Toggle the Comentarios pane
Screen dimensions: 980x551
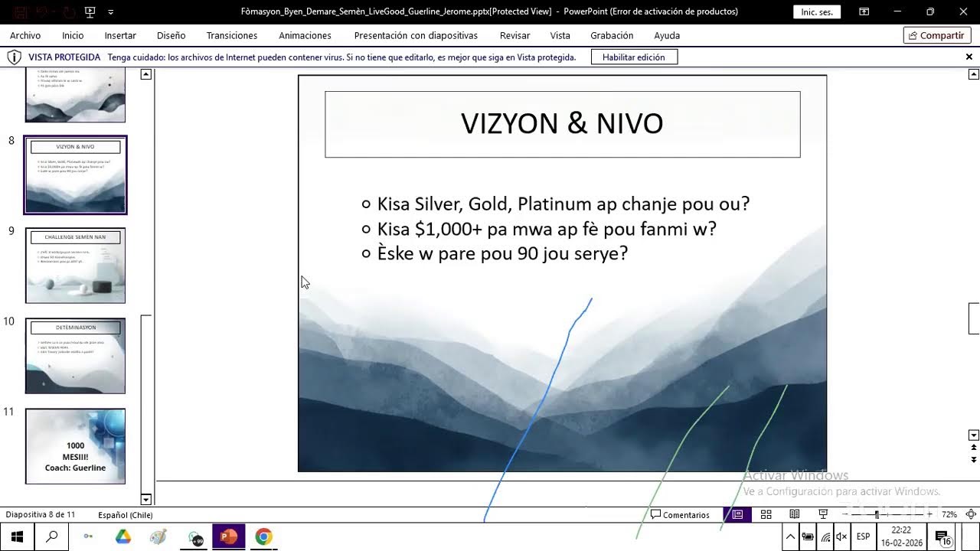680,515
